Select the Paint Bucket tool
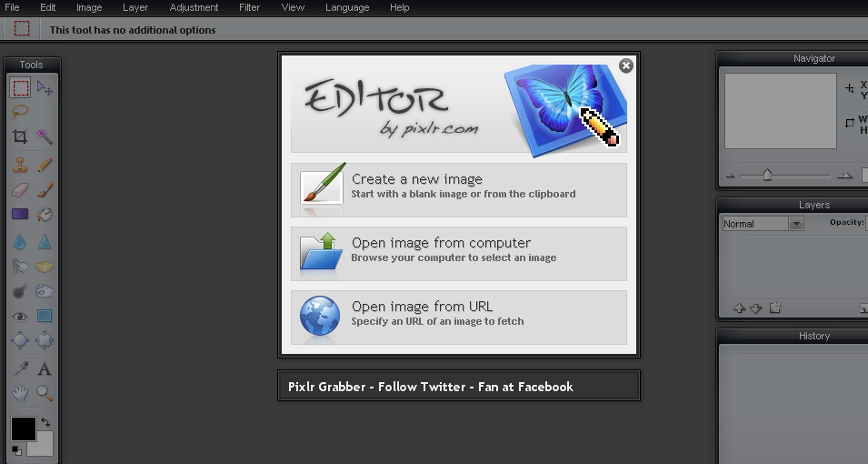Viewport: 868px width, 464px height. pos(45,214)
